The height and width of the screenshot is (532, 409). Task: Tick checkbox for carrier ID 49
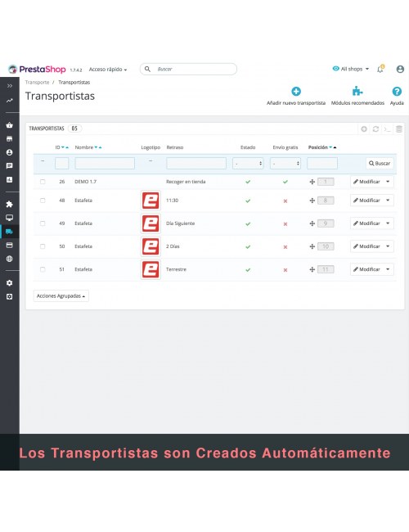(43, 223)
